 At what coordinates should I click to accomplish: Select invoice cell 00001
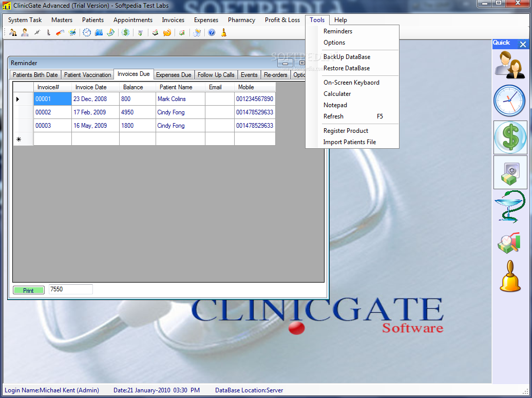(x=52, y=99)
